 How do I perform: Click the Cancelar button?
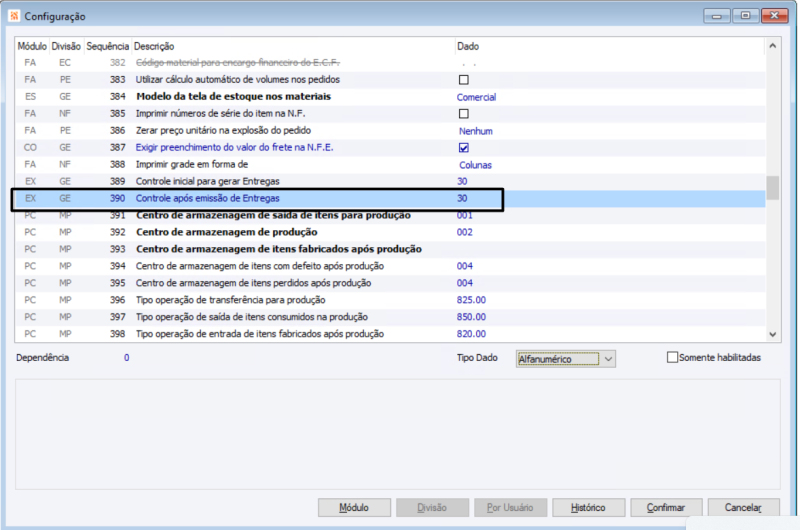coord(743,508)
